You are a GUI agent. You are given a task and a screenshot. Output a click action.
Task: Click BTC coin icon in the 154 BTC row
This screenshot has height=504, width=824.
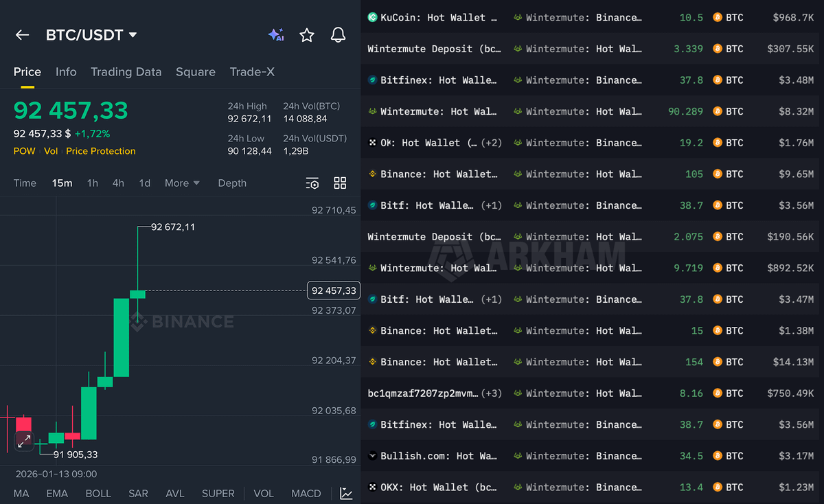(718, 362)
